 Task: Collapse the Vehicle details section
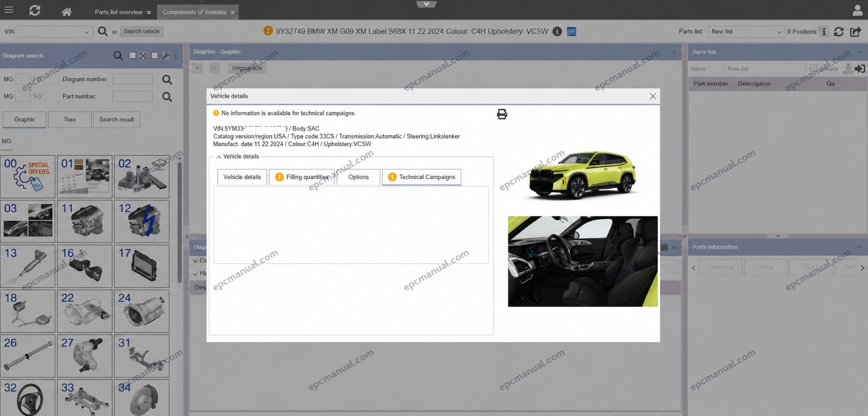[219, 157]
